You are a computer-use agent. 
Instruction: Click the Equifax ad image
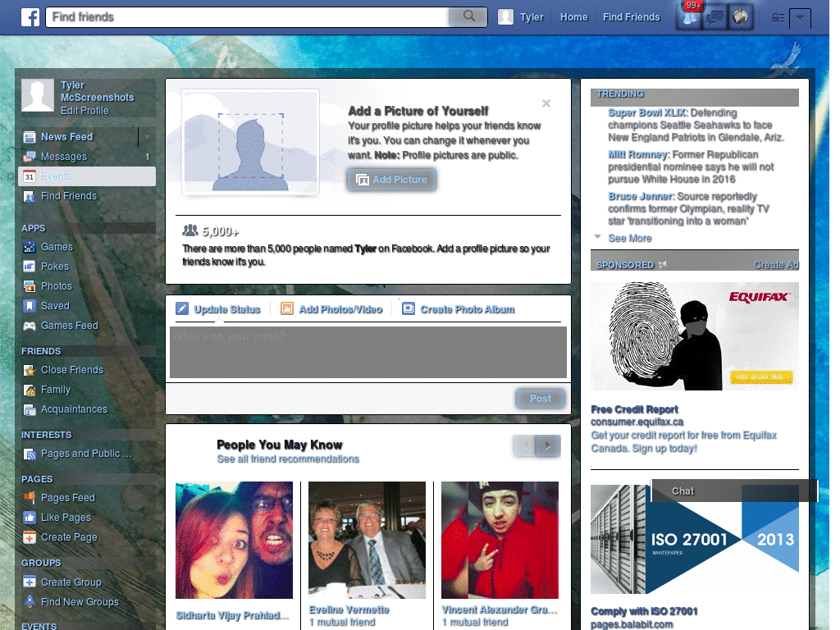coord(694,336)
